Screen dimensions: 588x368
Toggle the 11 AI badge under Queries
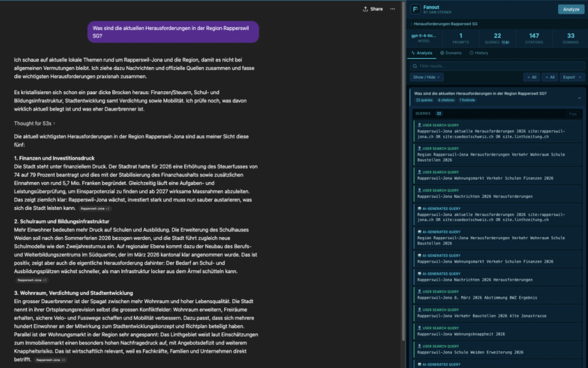505,42
